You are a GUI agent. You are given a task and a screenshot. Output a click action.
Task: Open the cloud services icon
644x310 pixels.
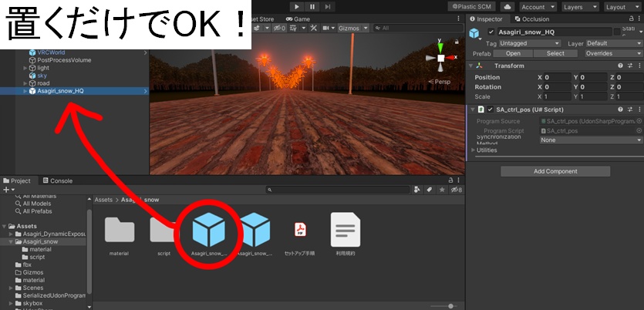[x=507, y=7]
